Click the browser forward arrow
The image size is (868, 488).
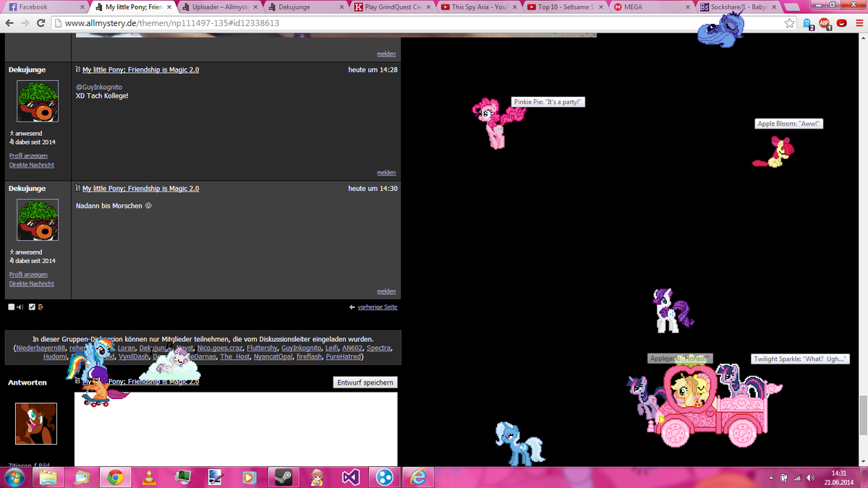[x=25, y=23]
